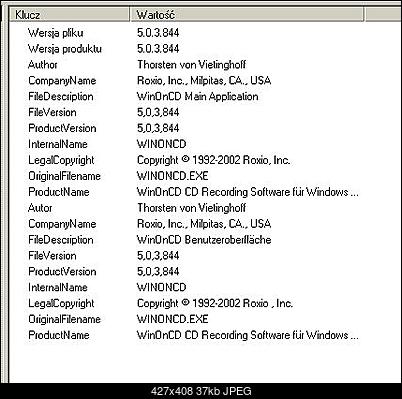Select the WinOnCD Benutzeroberfläche value

click(x=204, y=240)
